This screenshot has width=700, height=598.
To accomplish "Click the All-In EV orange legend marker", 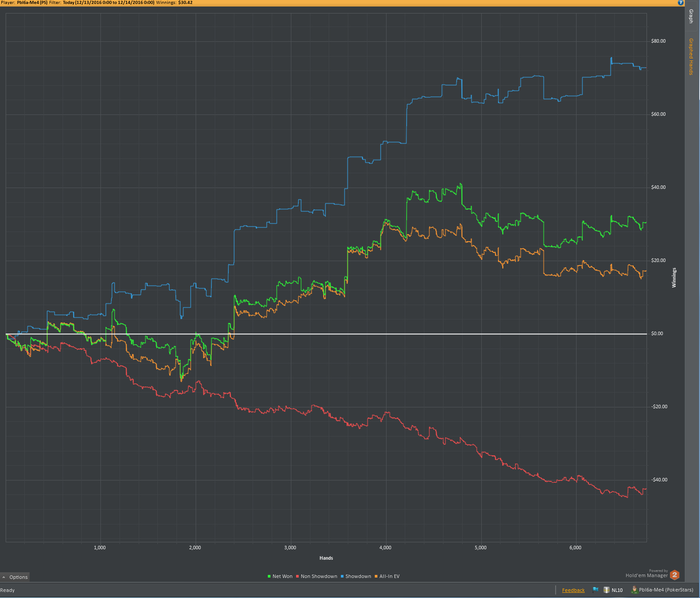I will click(376, 577).
